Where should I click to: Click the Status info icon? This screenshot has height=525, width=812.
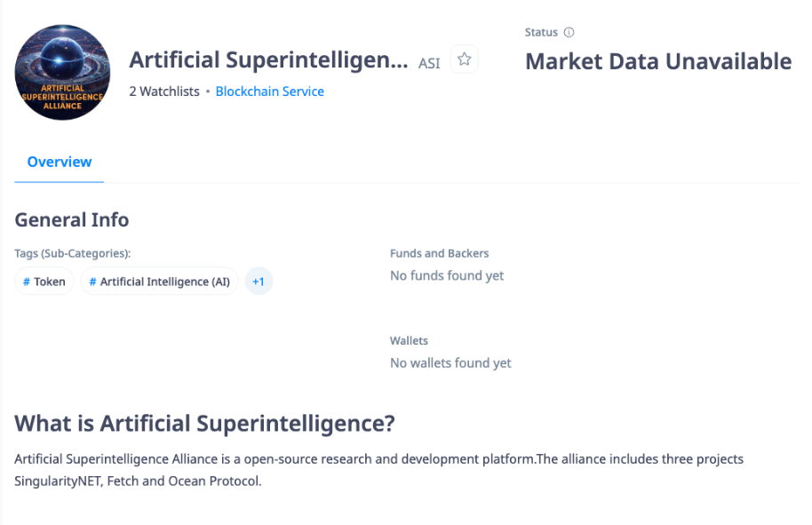click(x=569, y=32)
